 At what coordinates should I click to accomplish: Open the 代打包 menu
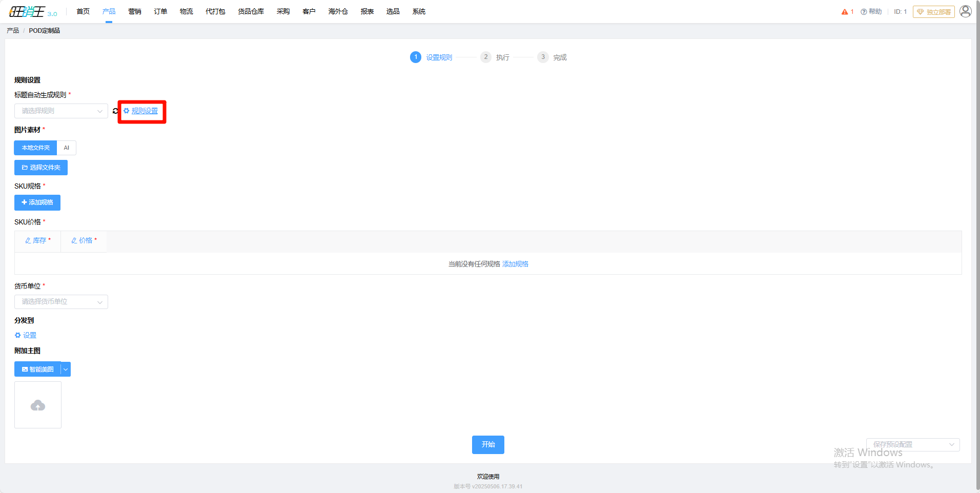[x=215, y=11]
